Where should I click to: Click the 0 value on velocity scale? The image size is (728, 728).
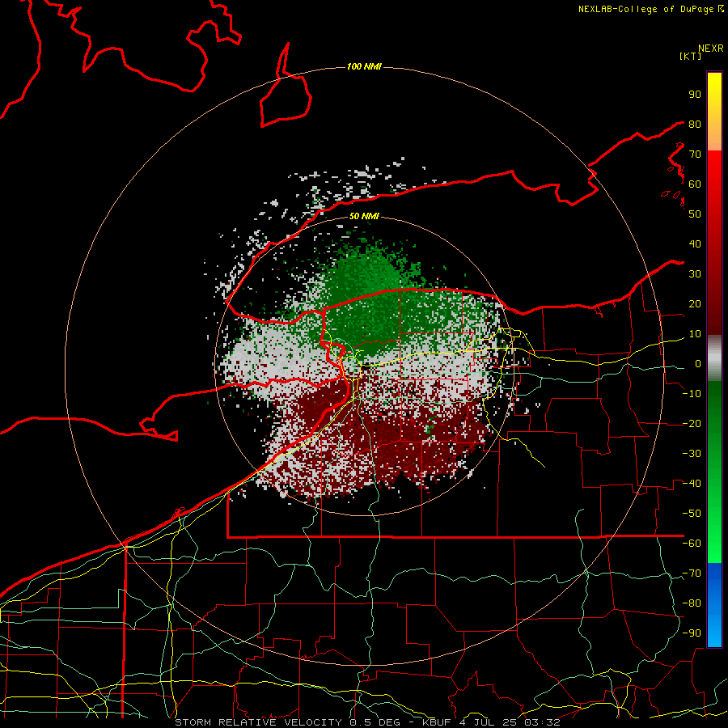coord(698,364)
